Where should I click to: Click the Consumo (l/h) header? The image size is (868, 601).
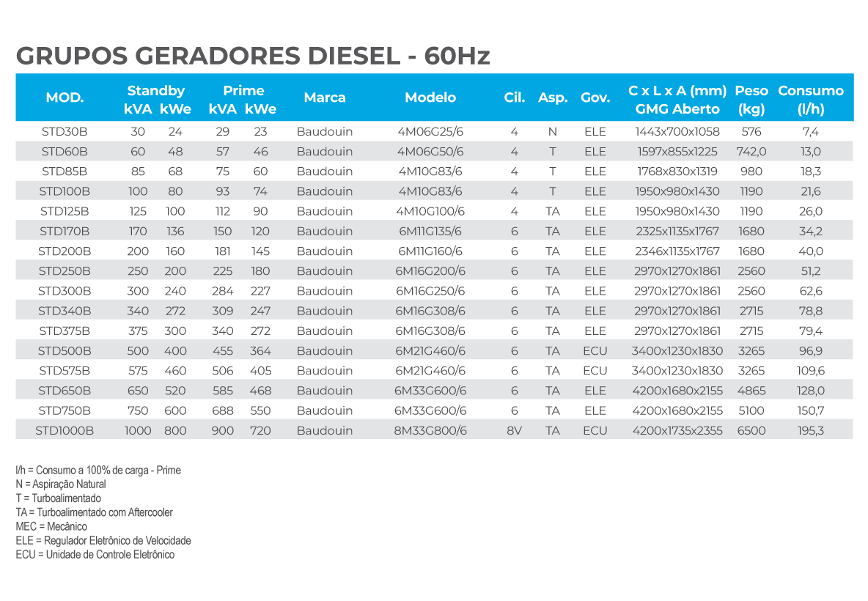(x=811, y=100)
